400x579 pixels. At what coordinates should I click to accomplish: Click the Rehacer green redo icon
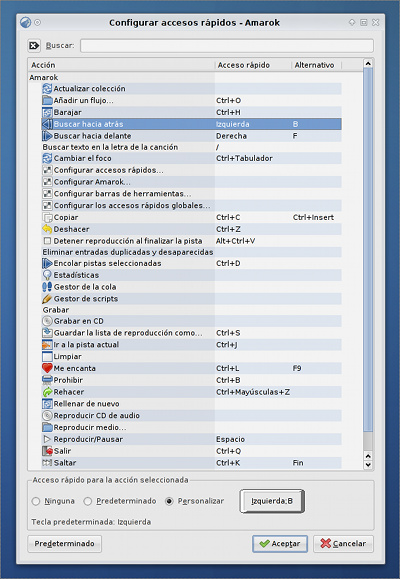(x=47, y=392)
